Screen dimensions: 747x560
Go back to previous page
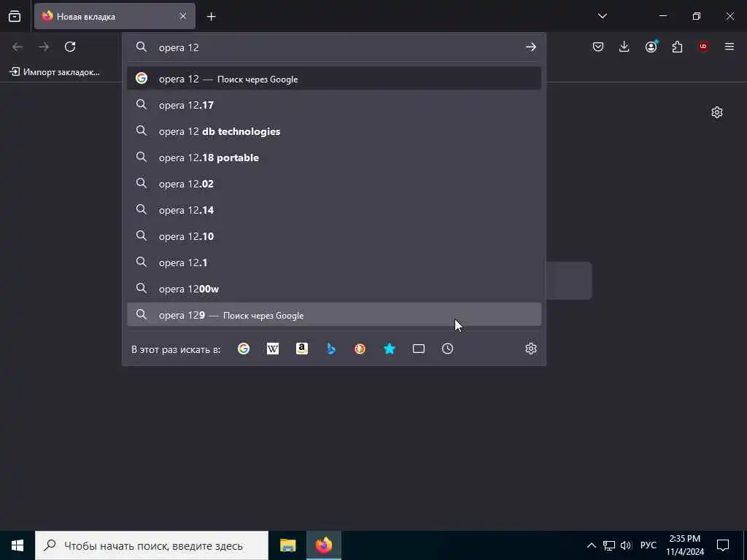coord(18,47)
